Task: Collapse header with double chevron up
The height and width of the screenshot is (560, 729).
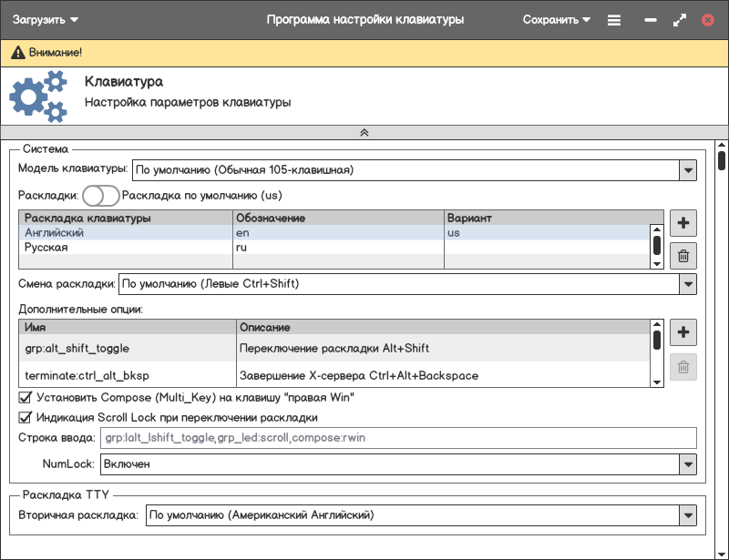Action: (364, 132)
